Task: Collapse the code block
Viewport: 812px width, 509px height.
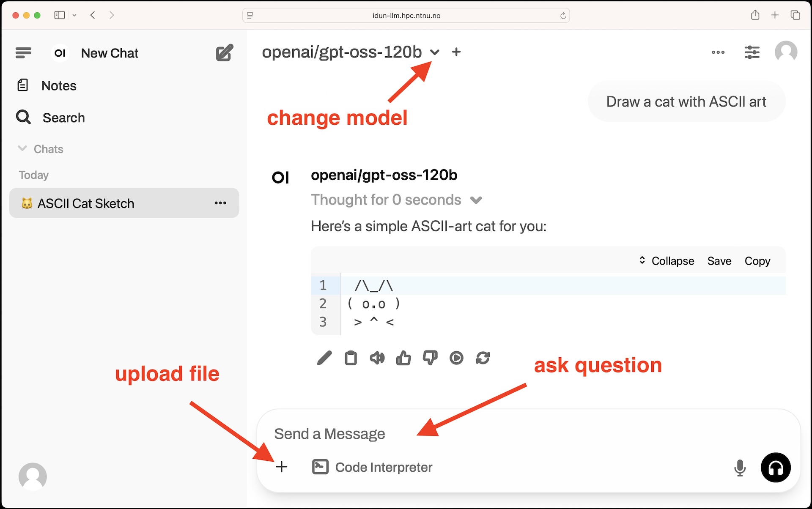Action: (667, 261)
